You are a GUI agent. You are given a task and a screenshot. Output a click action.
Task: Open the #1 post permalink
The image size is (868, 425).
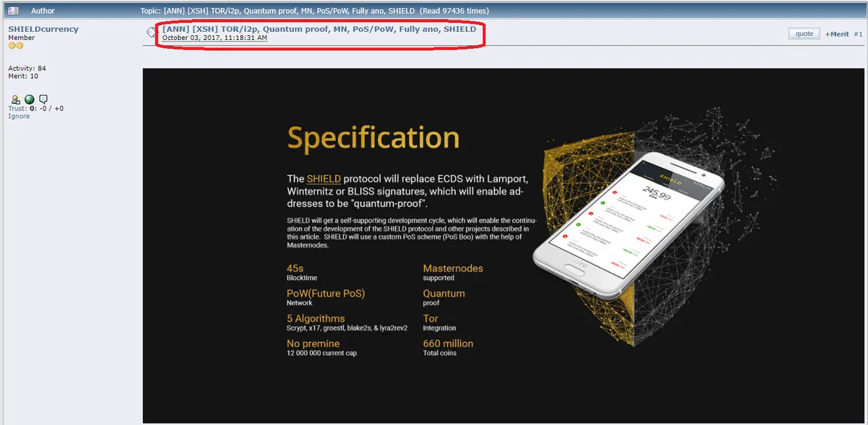point(859,34)
